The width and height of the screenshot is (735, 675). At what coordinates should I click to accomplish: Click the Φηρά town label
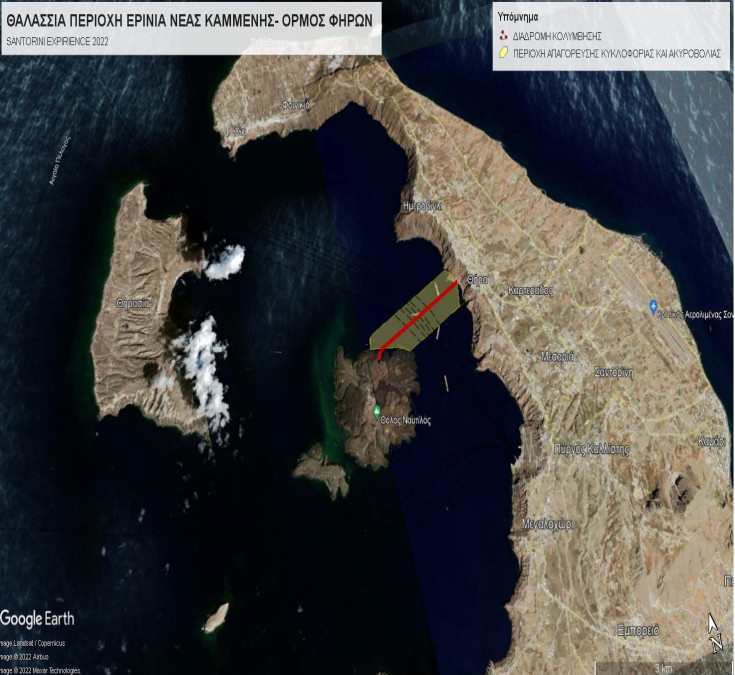click(x=477, y=281)
